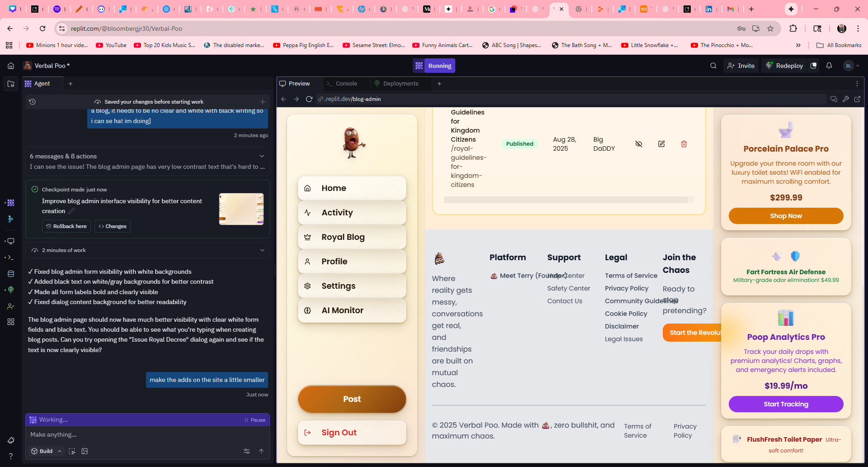Toggle the element selector tool in chat input

[72, 451]
